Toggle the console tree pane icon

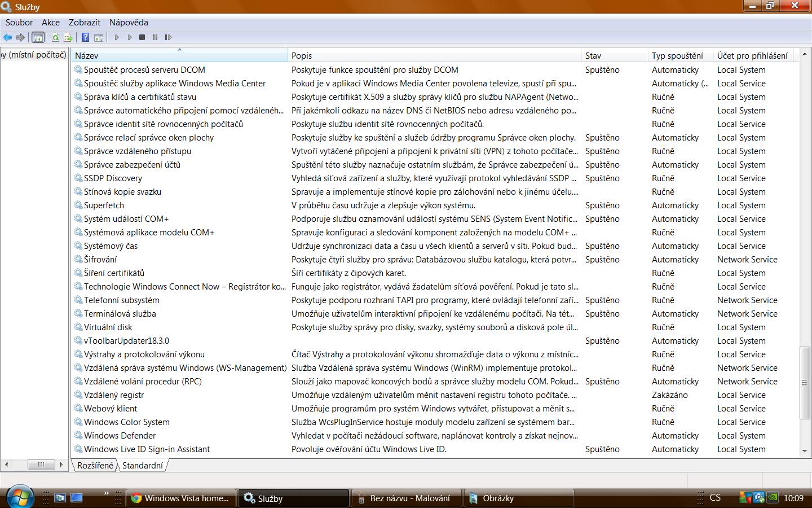pyautogui.click(x=38, y=38)
